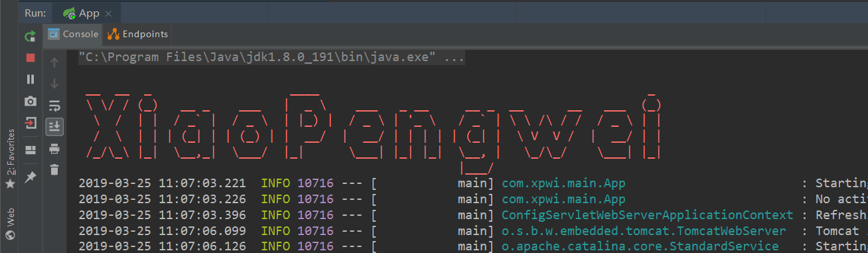Click the timestamp 2019-03-25 11:07:03.226
The image size is (868, 253).
click(162, 199)
